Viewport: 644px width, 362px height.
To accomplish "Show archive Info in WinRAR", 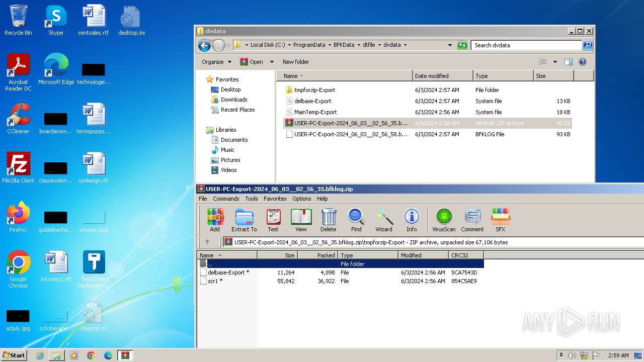I will pos(412,220).
